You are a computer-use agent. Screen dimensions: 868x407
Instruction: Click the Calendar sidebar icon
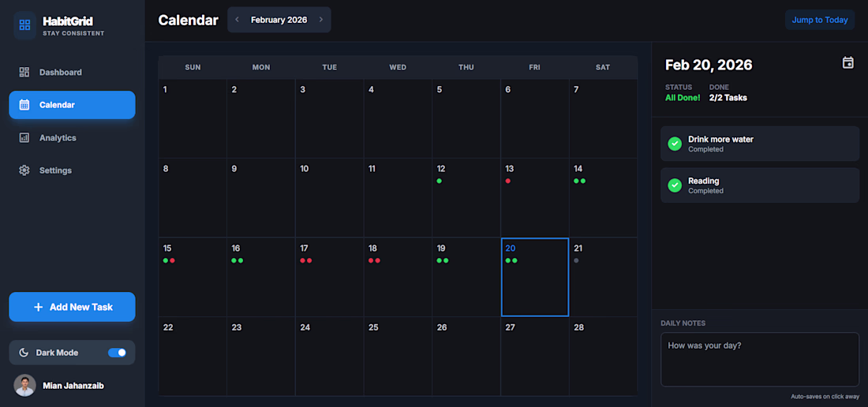24,105
